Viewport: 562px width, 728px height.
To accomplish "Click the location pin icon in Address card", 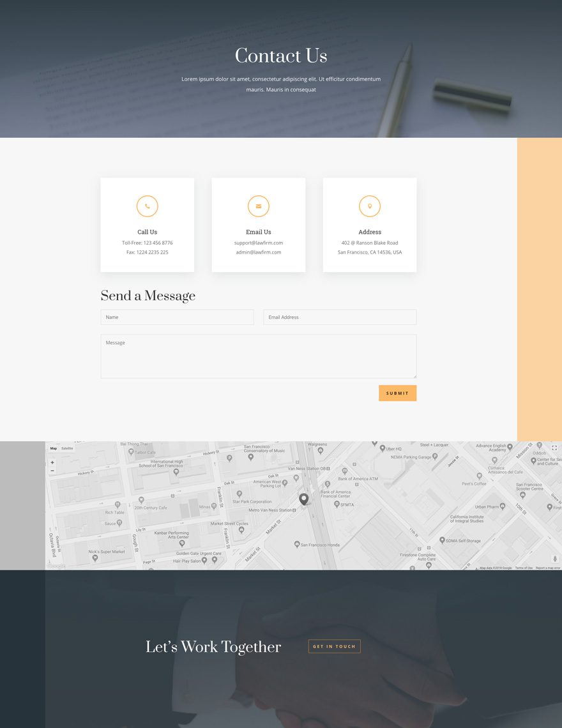I will [x=369, y=206].
